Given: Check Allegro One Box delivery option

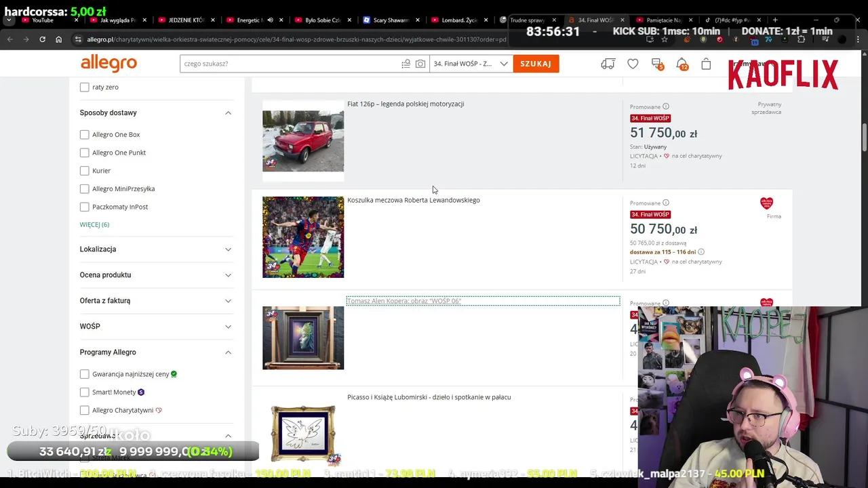Looking at the screenshot, I should (84, 134).
